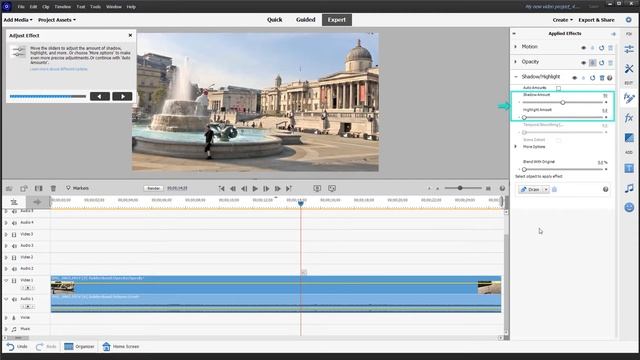
Task: Open the Add Media dropdown
Action: (18, 20)
